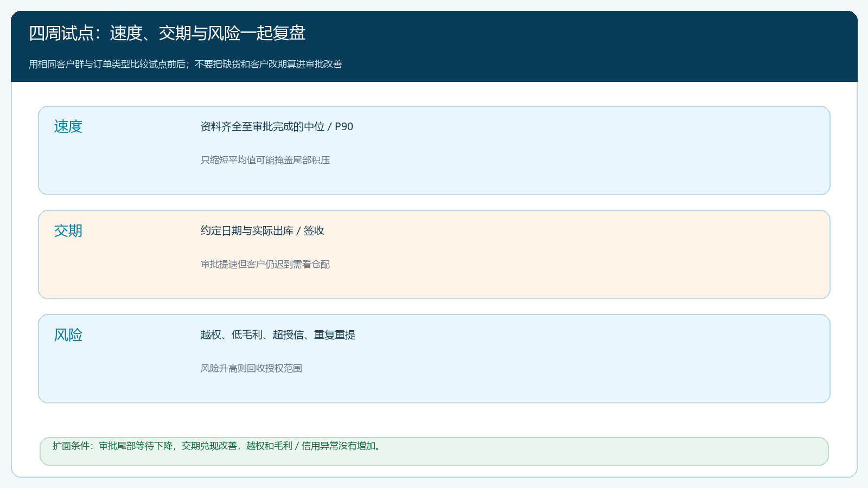Click the 速度 card heading

point(68,126)
